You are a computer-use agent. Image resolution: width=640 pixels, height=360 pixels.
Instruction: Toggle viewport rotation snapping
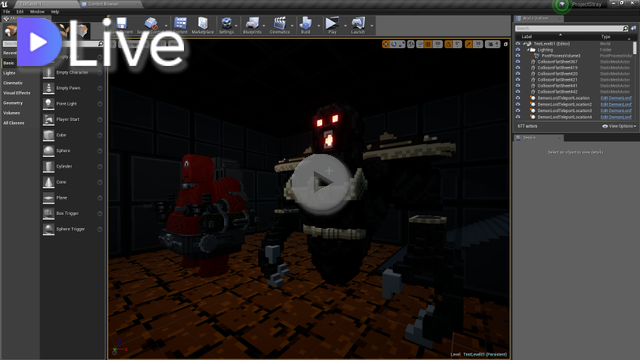449,44
